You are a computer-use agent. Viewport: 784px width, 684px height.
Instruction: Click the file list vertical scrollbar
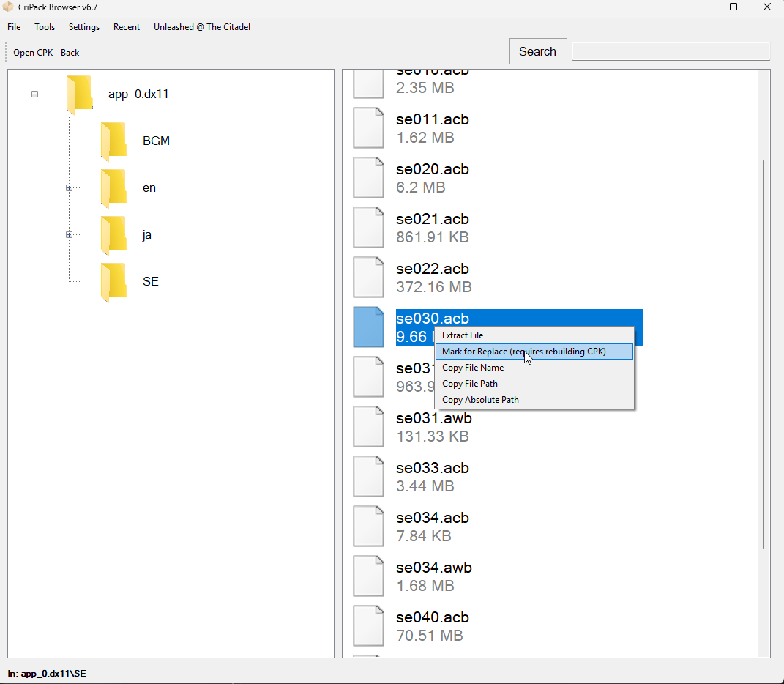tap(764, 352)
